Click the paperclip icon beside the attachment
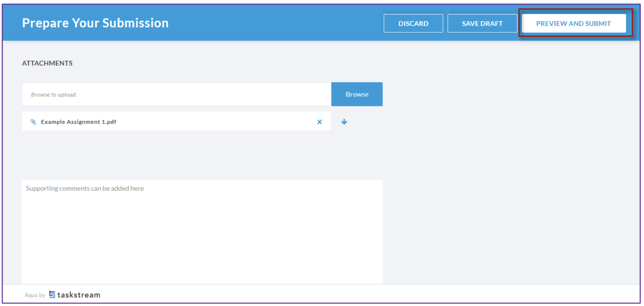Screen dimensions: 644x306 coord(33,122)
